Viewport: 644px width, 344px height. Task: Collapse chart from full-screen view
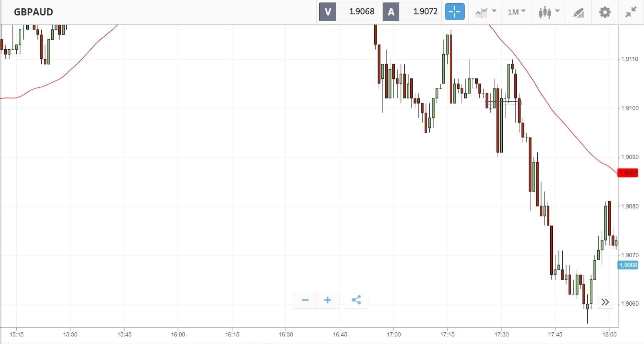coord(631,12)
